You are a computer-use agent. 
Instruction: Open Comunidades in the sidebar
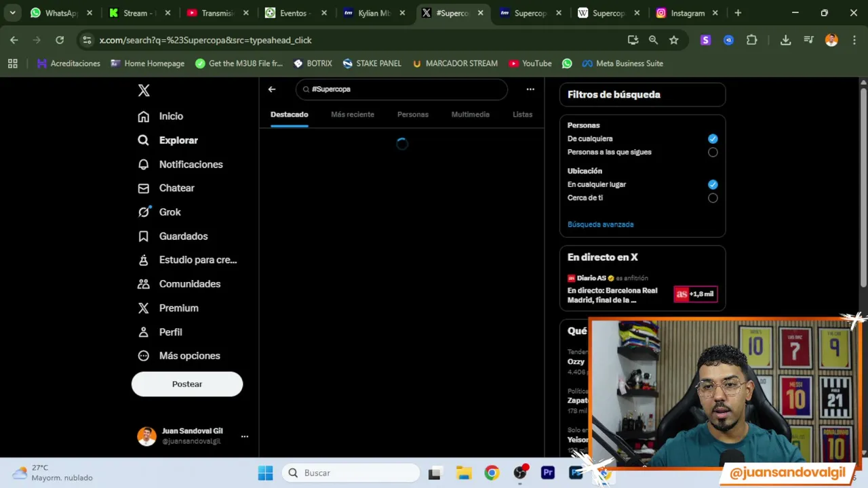(x=179, y=284)
